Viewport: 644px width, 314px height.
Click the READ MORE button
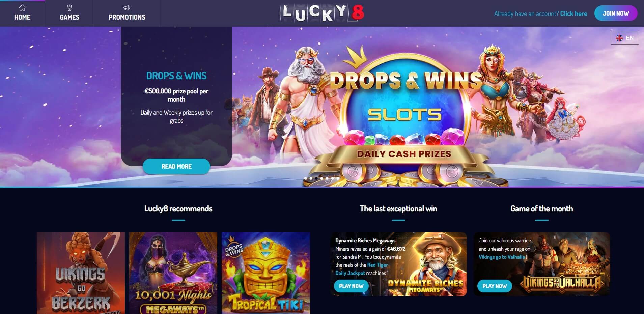click(176, 166)
